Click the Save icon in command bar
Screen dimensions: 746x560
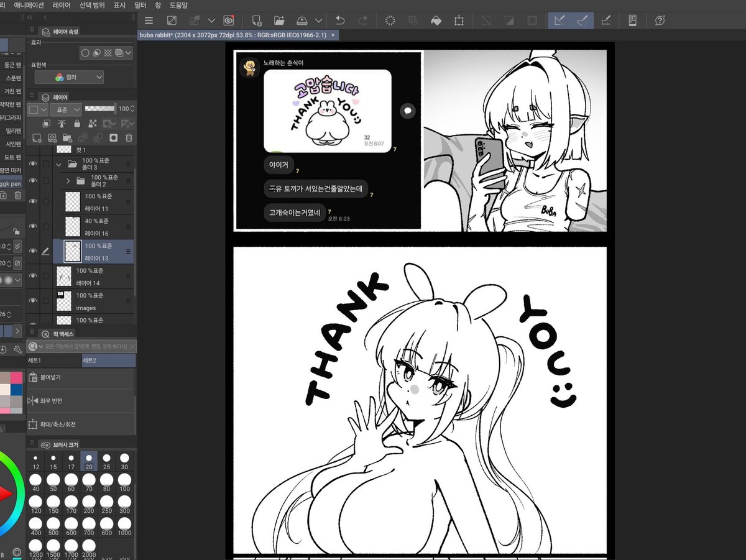302,21
